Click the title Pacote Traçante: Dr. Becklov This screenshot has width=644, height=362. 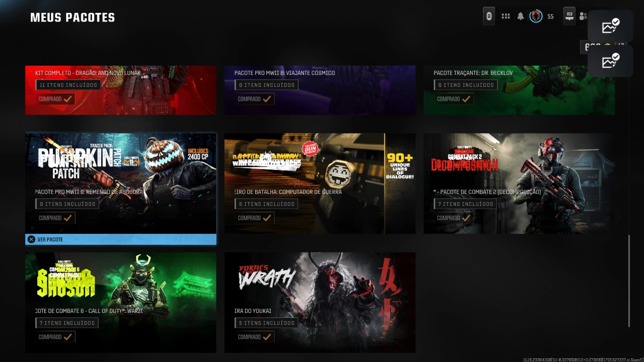click(x=473, y=73)
